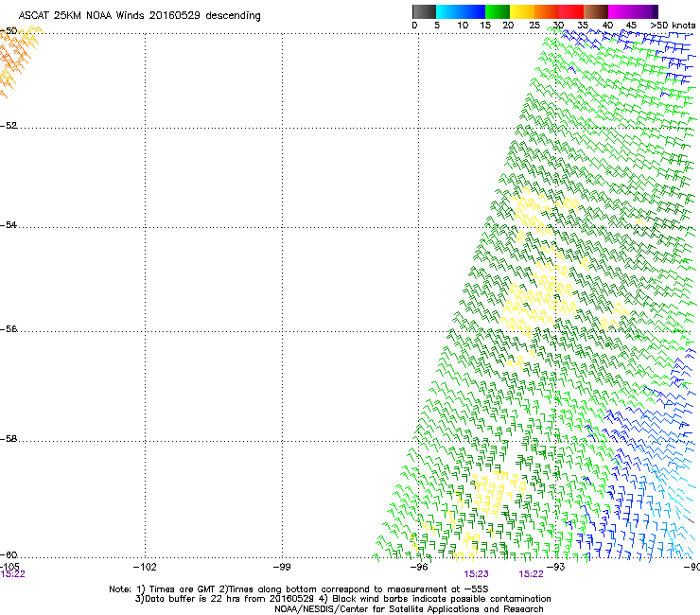Click the -102 longitude axis label

coord(145,567)
